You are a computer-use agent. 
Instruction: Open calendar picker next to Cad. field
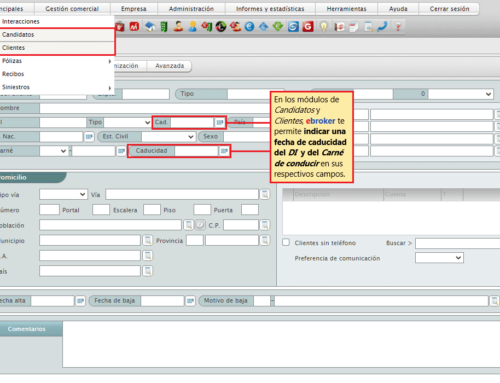[220, 122]
